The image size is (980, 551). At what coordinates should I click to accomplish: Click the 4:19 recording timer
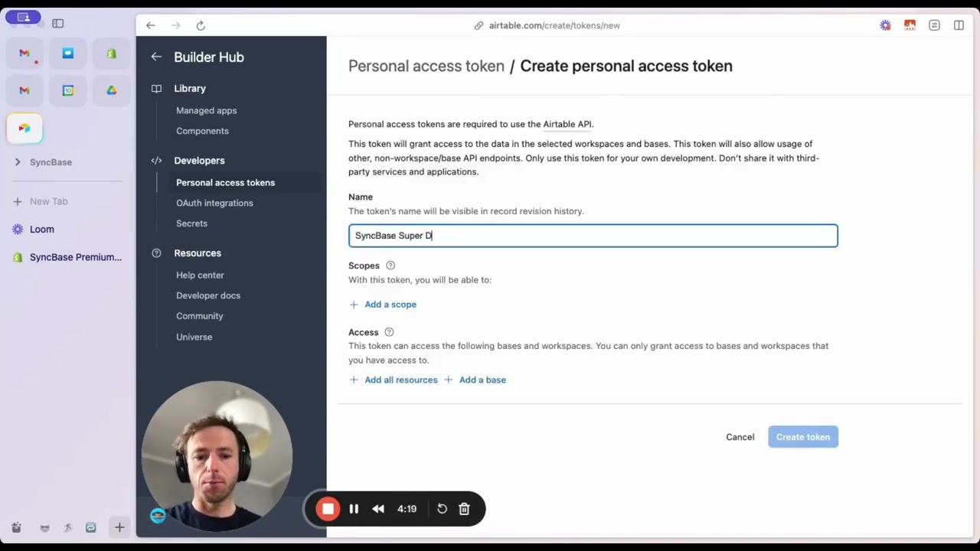[407, 509]
